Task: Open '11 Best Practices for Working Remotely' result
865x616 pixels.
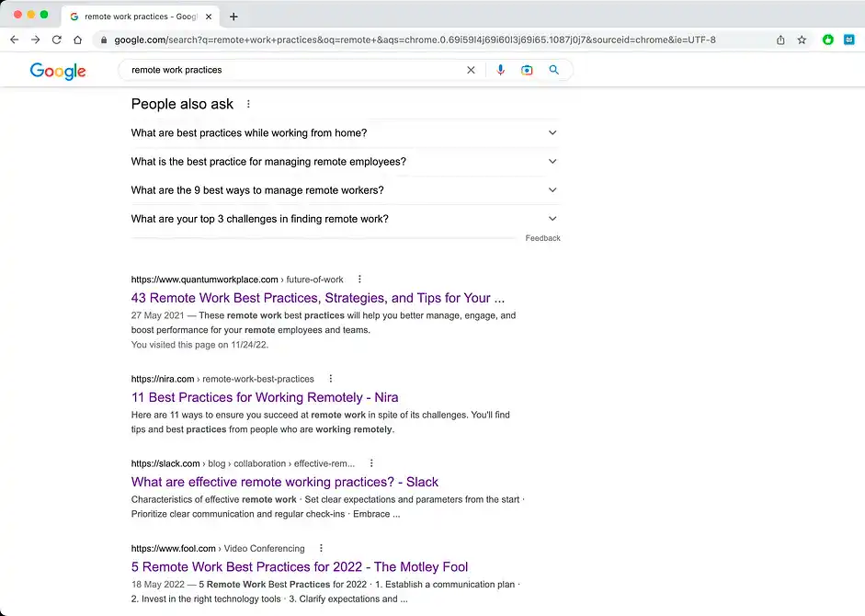Action: point(265,397)
